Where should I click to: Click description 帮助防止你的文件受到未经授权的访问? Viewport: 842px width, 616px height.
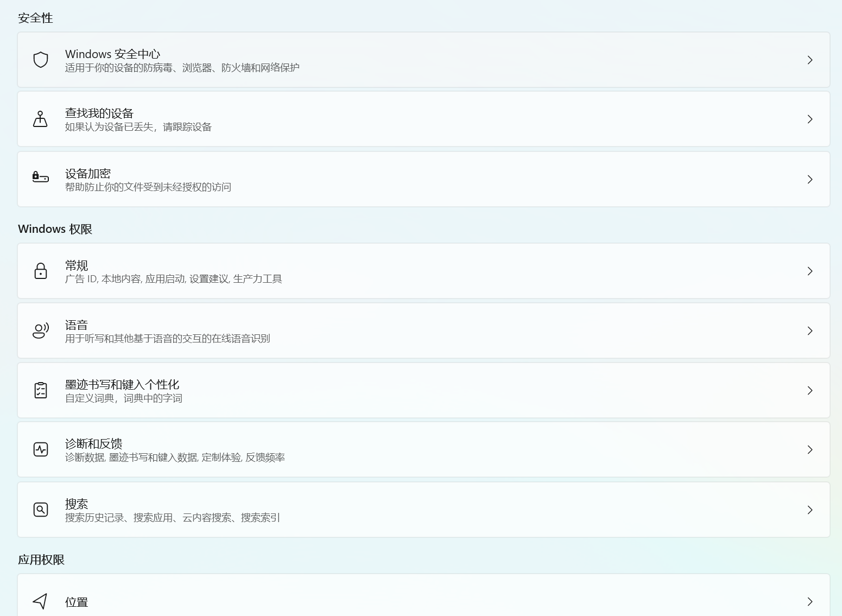click(x=148, y=187)
